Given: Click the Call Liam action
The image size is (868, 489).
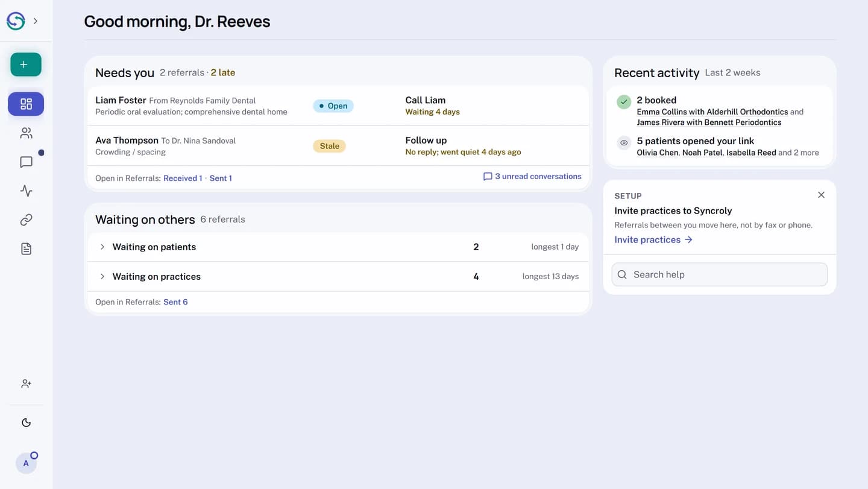Looking at the screenshot, I should coord(425,100).
